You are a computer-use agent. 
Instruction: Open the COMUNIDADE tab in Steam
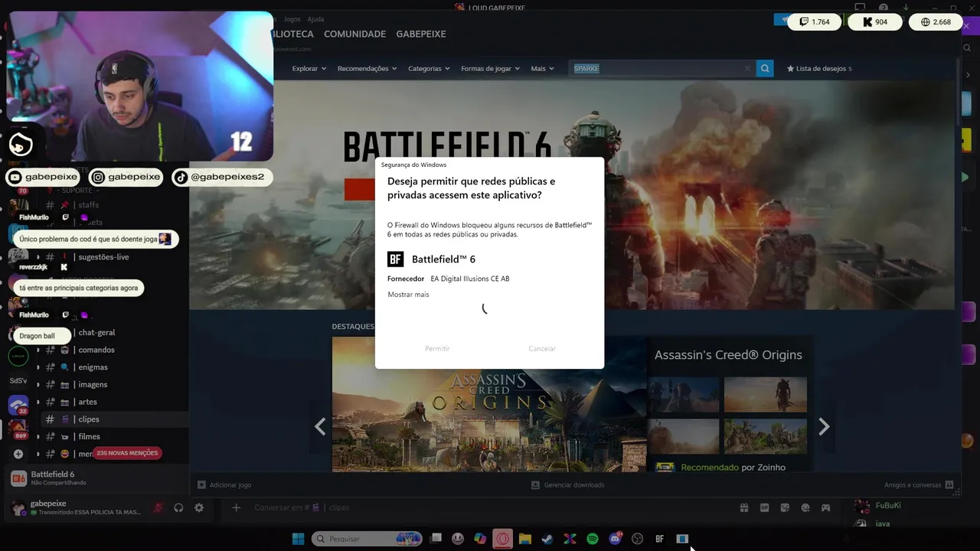click(x=354, y=34)
